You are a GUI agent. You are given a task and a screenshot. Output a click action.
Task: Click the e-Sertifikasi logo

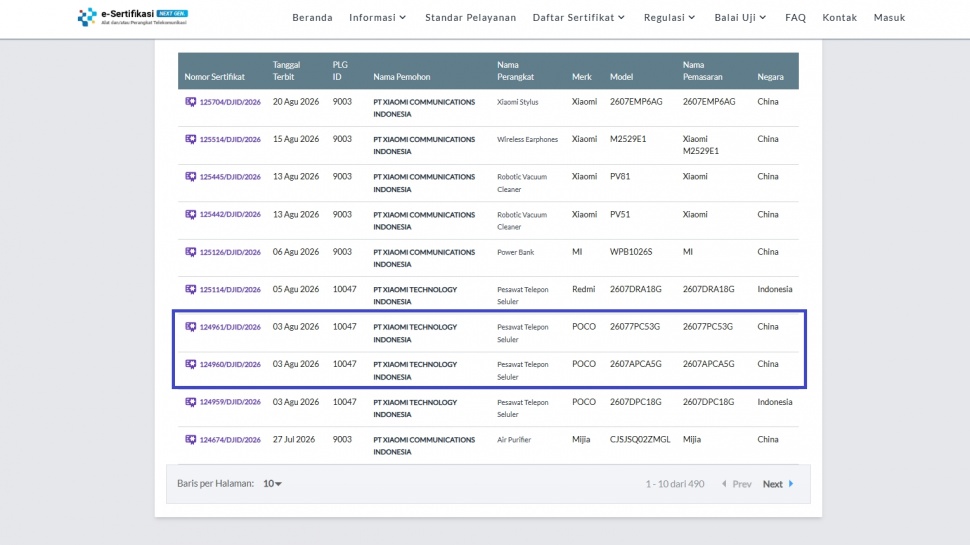tap(133, 17)
